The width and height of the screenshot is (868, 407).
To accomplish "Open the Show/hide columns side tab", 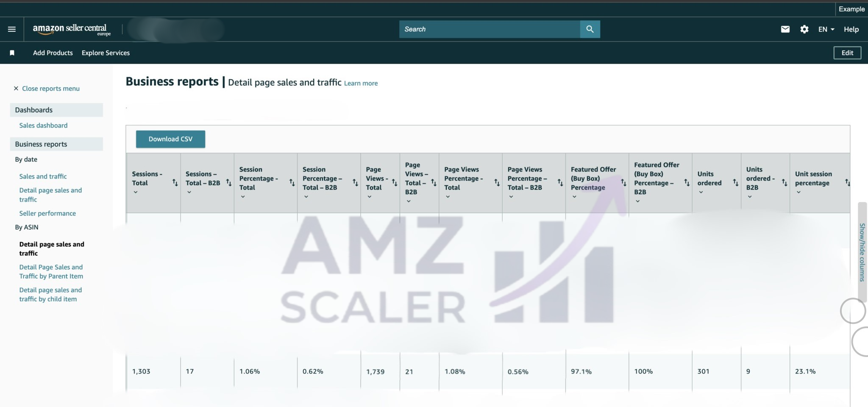I will 862,252.
